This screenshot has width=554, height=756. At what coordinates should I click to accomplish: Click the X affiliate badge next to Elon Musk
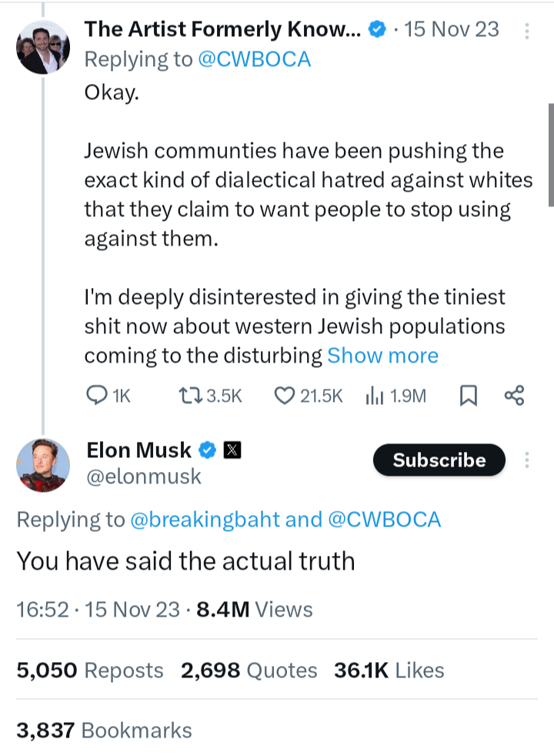click(232, 450)
